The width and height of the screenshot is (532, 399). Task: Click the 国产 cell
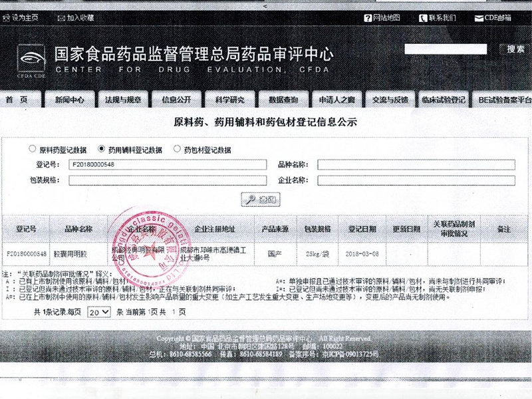[275, 254]
